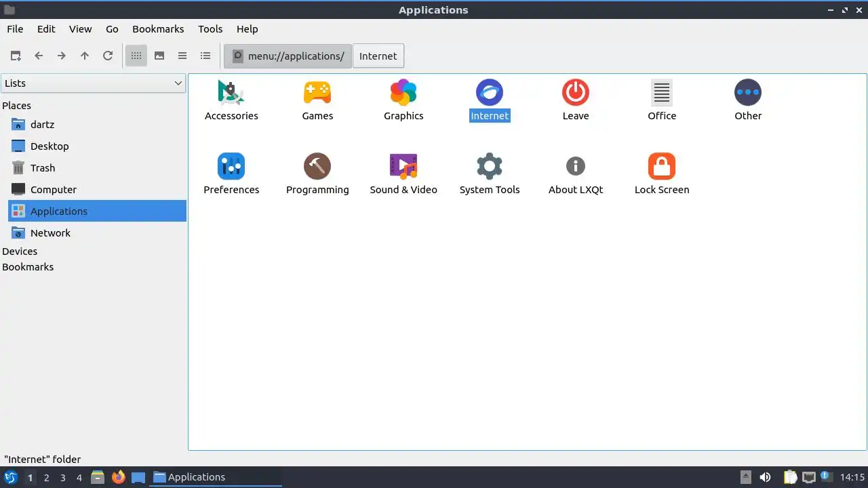Switch to icon view

[136, 56]
